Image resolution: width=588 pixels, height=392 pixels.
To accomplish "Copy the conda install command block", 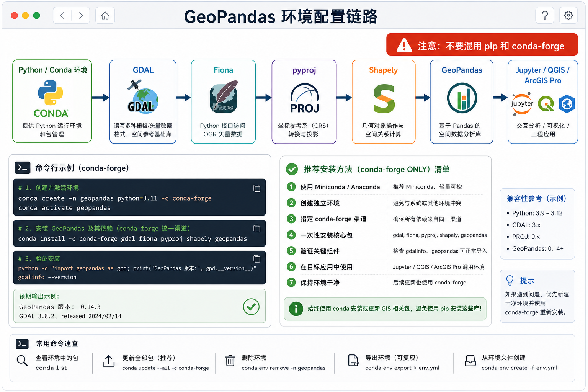I will (257, 229).
